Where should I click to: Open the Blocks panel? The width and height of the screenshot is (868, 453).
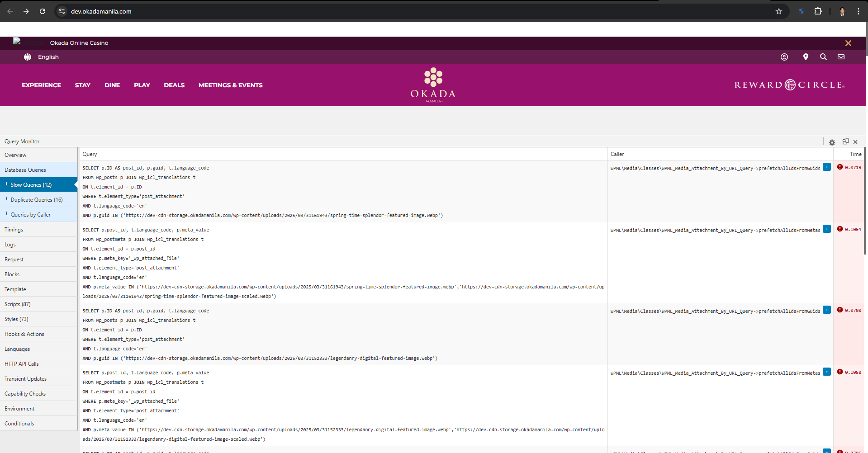(38, 274)
